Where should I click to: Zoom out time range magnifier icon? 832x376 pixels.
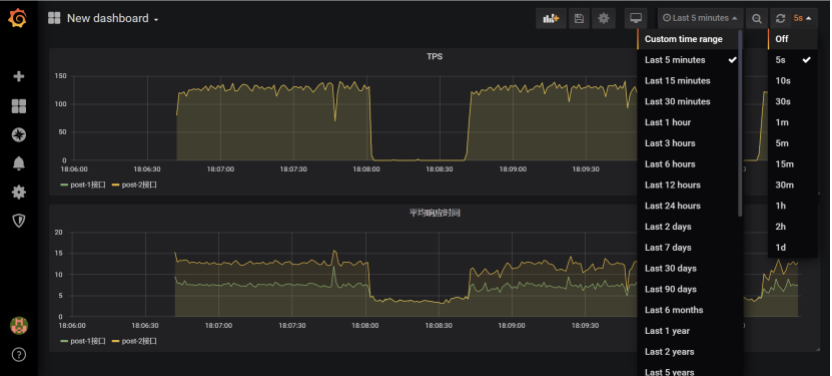click(x=757, y=19)
